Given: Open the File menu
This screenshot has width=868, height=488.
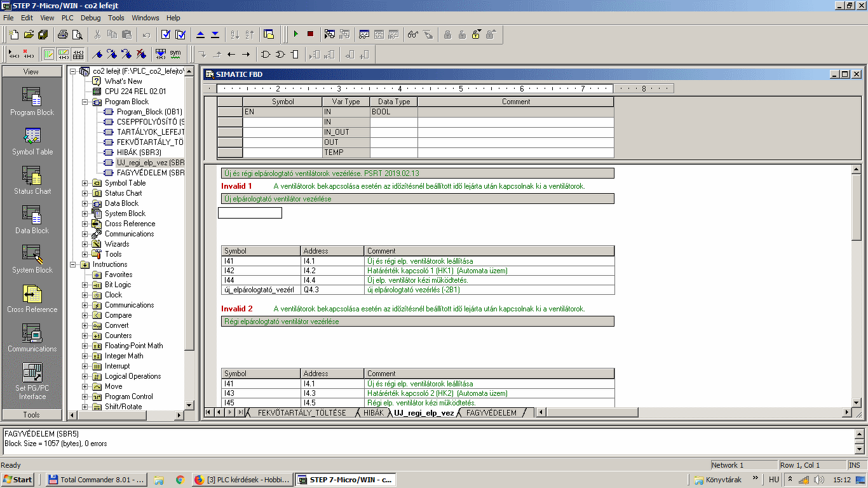Looking at the screenshot, I should (x=8, y=18).
